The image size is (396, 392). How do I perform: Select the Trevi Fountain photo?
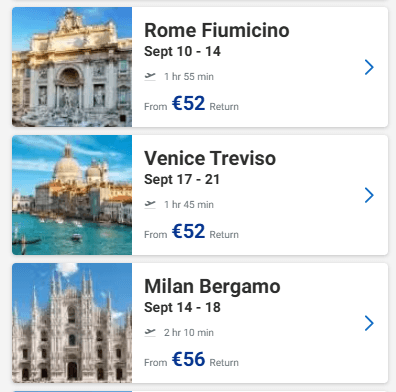[x=72, y=67]
